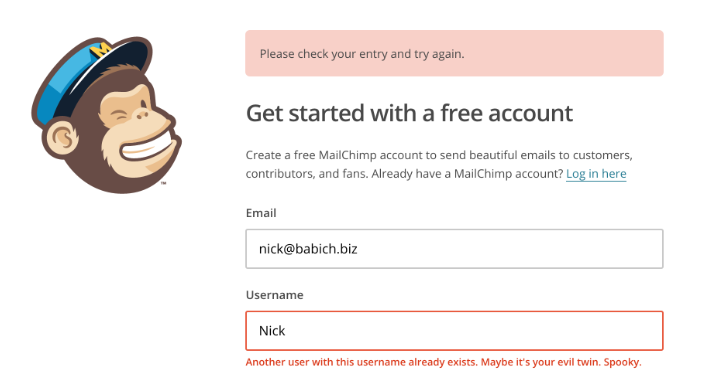Click the chimp's nose

point(143,115)
